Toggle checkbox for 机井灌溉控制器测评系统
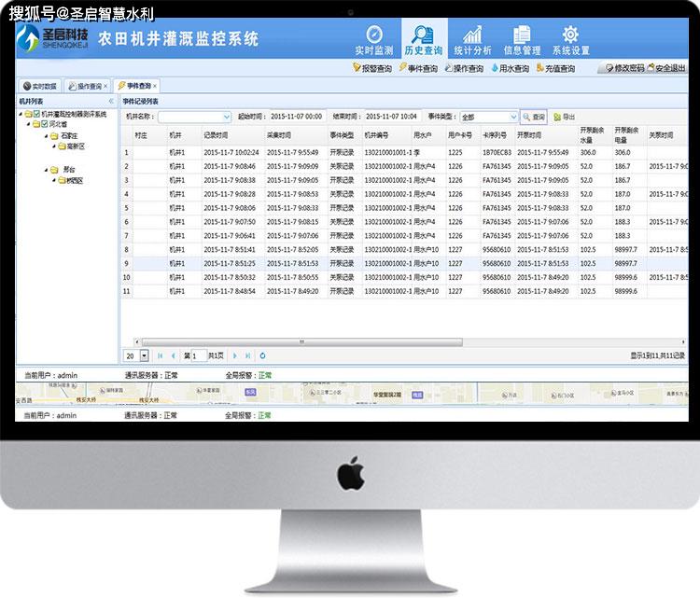This screenshot has width=700, height=598. (37, 114)
